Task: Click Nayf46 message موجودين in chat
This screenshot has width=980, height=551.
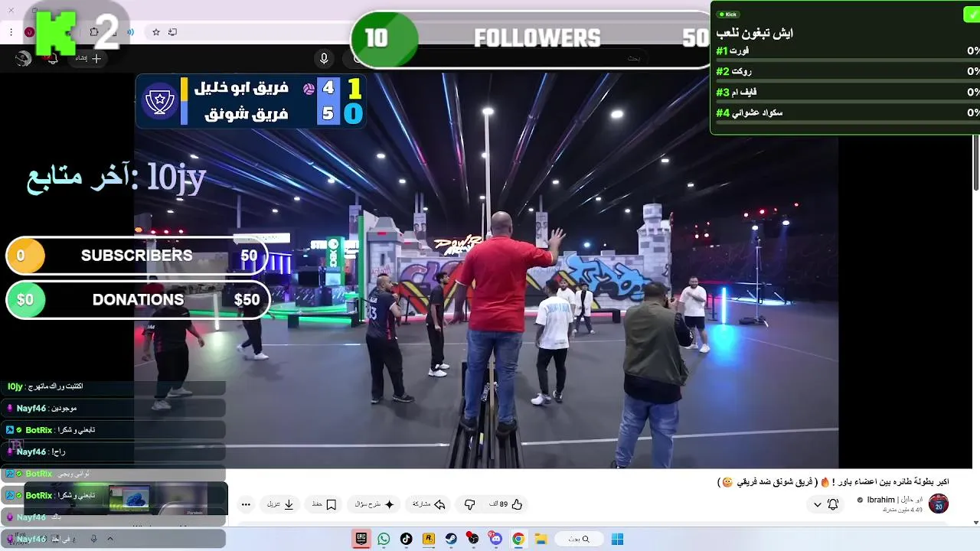Action: click(x=113, y=409)
